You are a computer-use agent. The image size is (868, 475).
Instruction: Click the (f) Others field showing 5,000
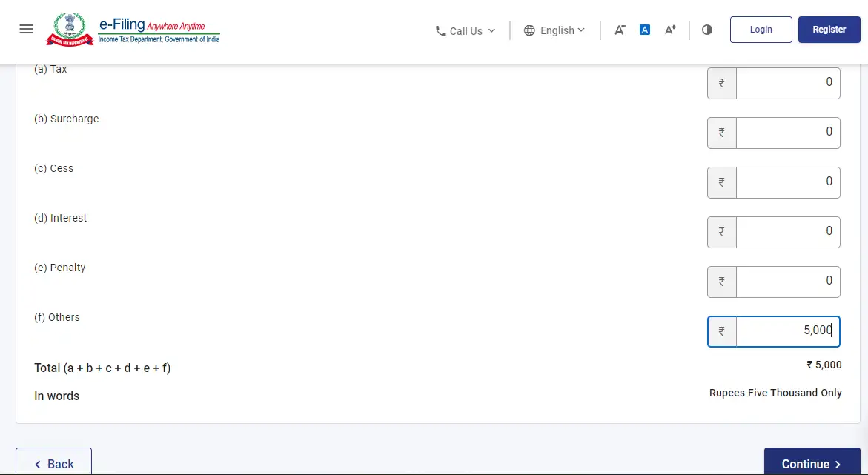click(787, 330)
